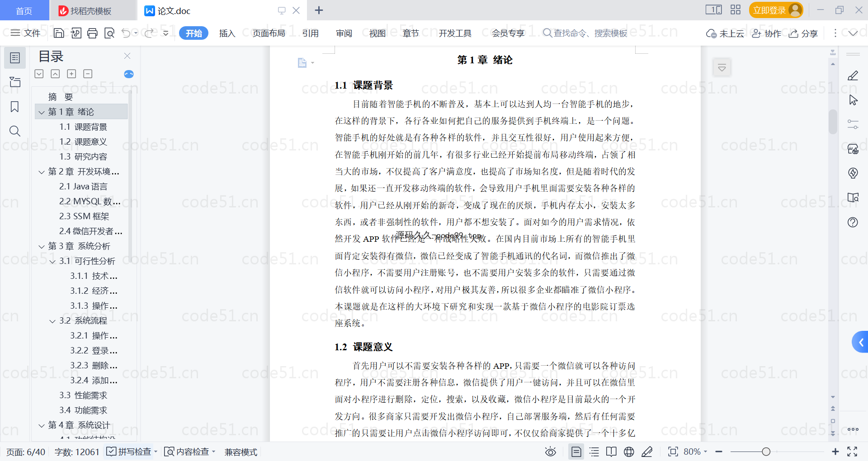Click the Redo arrow

pos(149,33)
